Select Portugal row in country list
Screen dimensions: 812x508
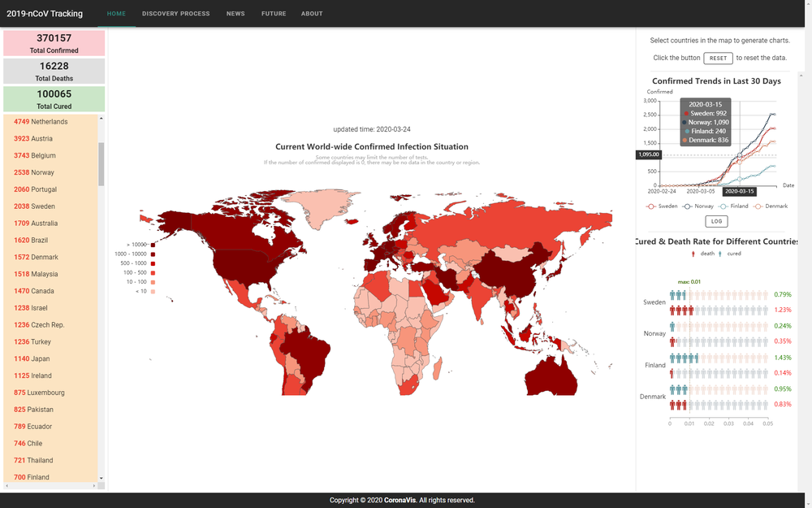[x=50, y=189]
